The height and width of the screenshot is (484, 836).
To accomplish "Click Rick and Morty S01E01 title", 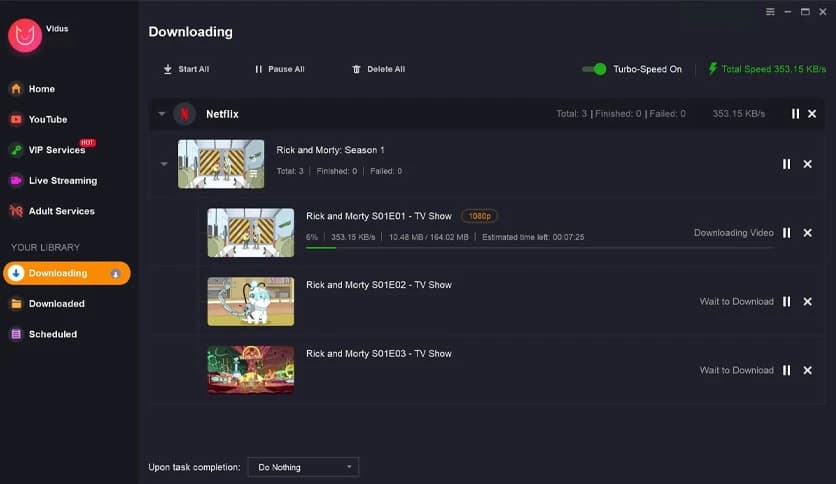I will (379, 216).
